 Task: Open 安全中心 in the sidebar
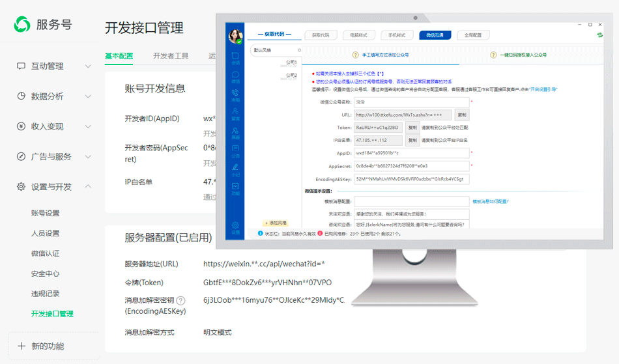pos(46,273)
